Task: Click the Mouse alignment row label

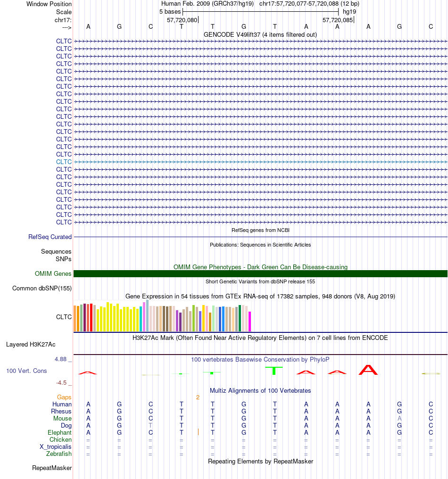Action: [62, 418]
